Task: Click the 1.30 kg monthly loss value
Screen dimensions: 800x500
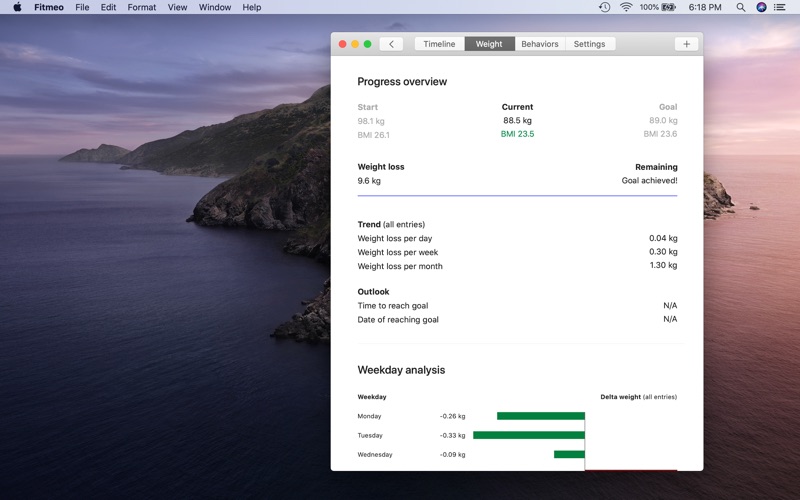Action: pos(663,265)
